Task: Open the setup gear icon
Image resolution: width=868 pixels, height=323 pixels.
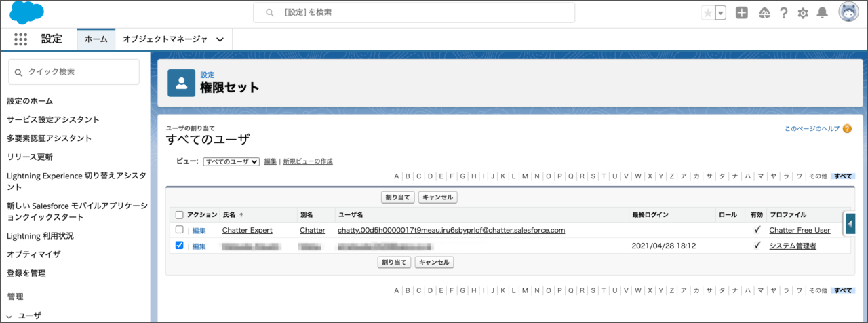Action: [803, 13]
